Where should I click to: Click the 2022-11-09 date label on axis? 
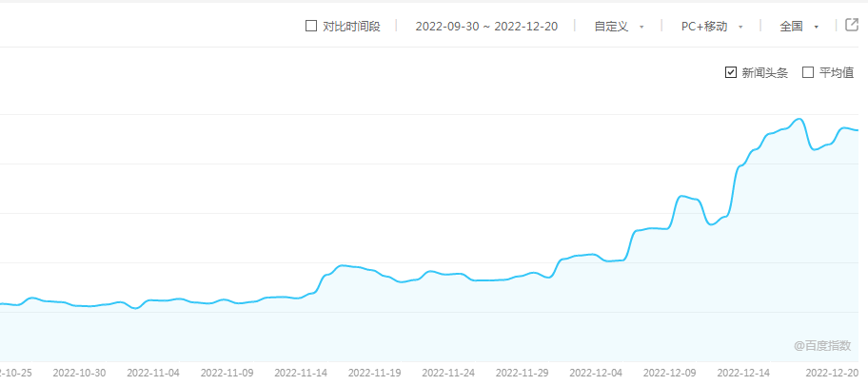pyautogui.click(x=227, y=373)
